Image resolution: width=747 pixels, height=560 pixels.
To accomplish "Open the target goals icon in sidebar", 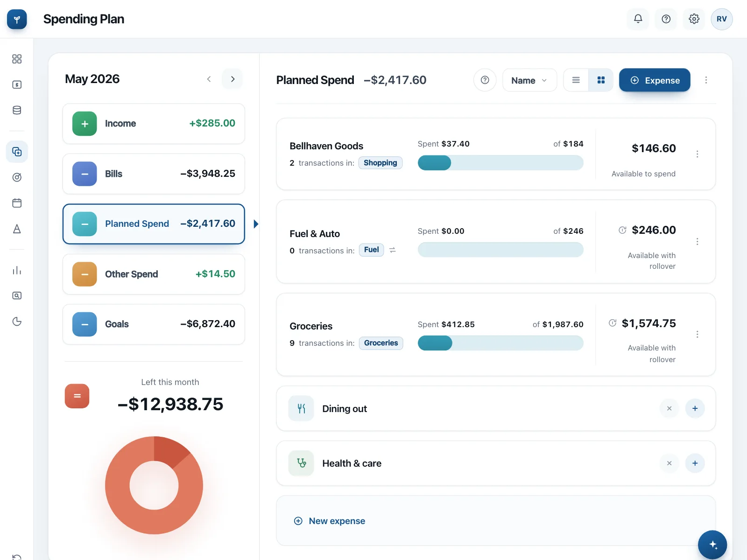I will point(17,177).
